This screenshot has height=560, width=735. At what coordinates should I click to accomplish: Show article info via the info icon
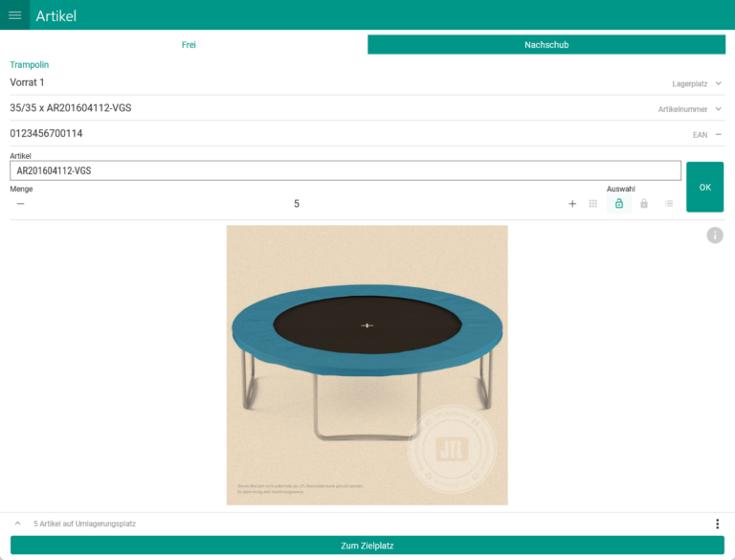[715, 235]
